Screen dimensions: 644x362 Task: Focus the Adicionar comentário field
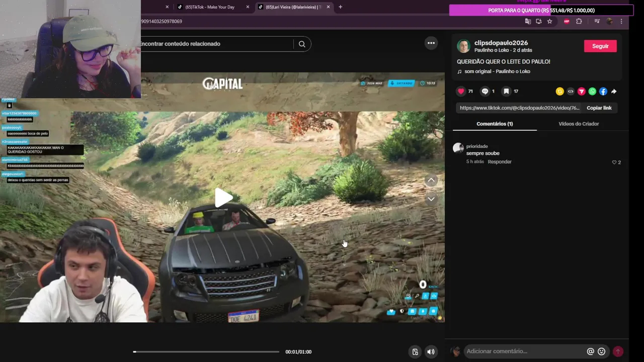(x=523, y=351)
